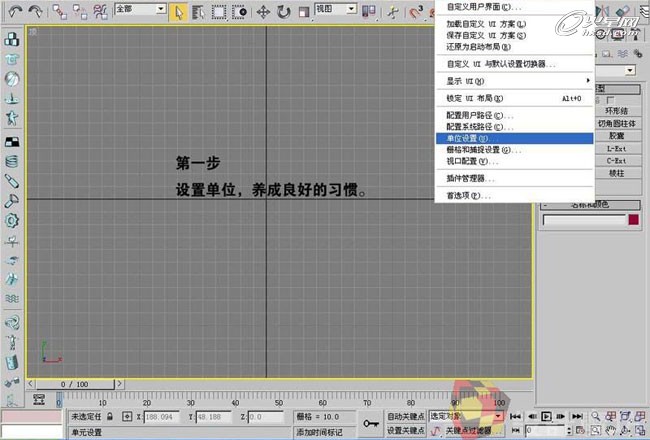Click the 环形结 object button
This screenshot has height=440, width=650.
click(616, 112)
